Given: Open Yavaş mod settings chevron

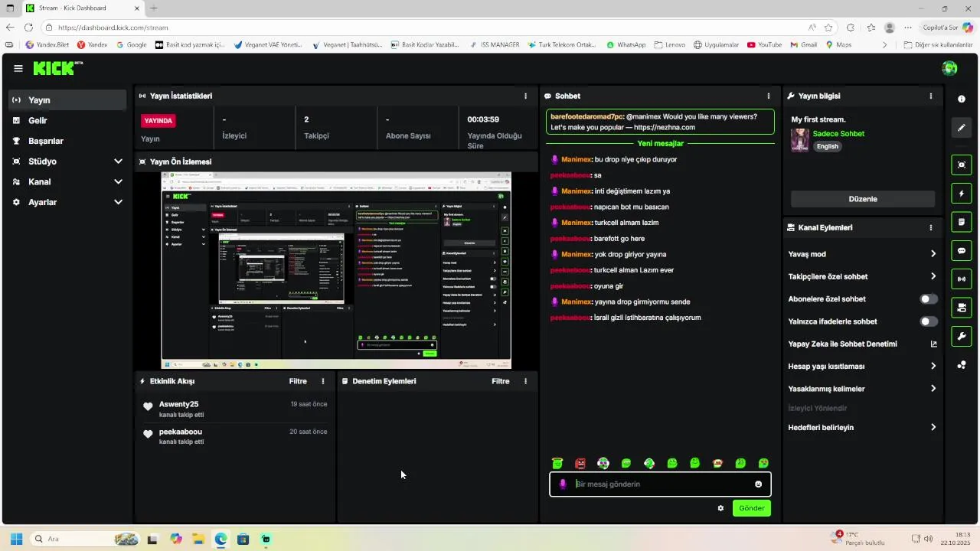Looking at the screenshot, I should [933, 254].
